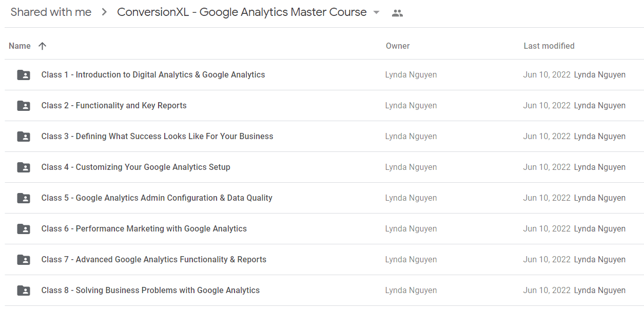Screen dimensions: 644x309
Task: Click owner Lynda Nguyen in Class 4 row
Action: [x=411, y=167]
